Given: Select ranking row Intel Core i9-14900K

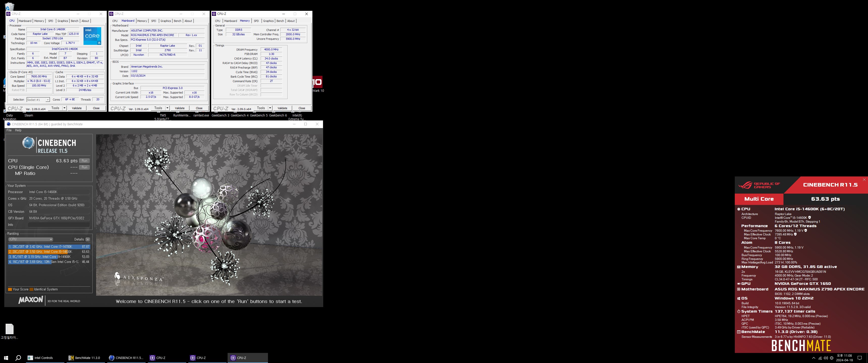Looking at the screenshot, I should coord(49,257).
